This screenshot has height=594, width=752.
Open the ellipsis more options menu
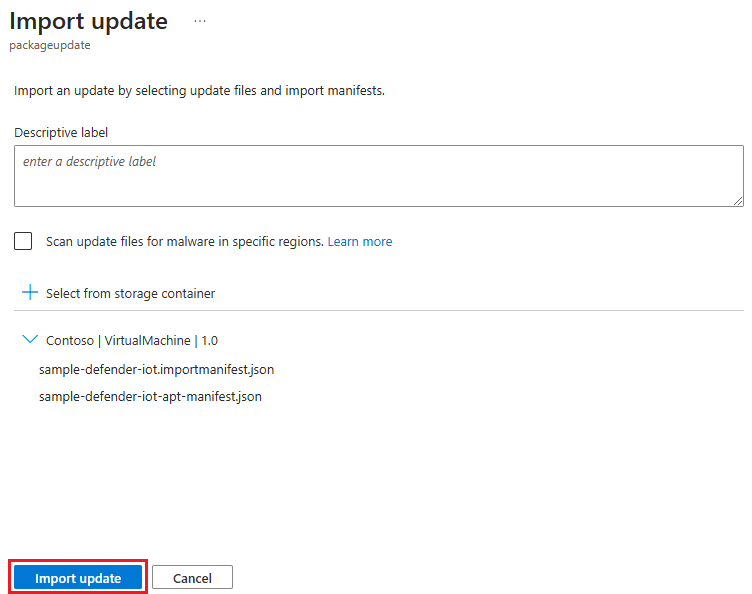click(200, 21)
